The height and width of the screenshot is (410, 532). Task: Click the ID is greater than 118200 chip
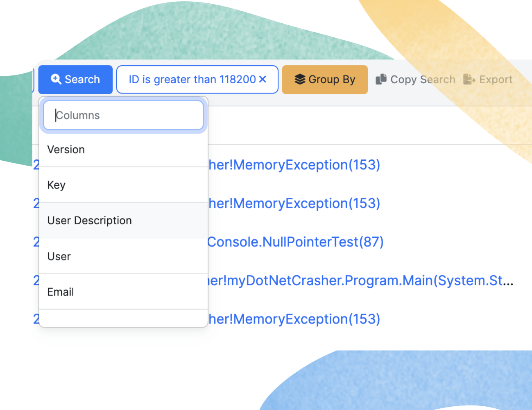(x=197, y=80)
